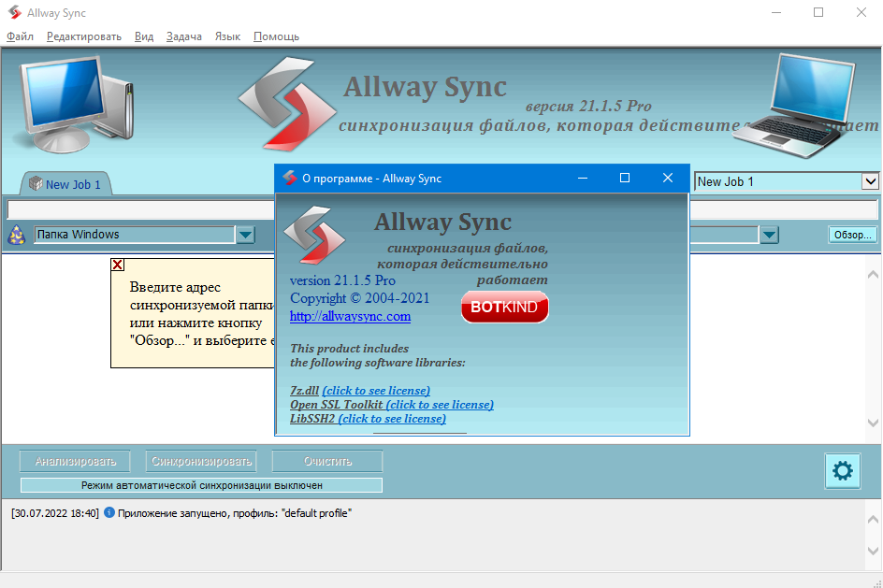Viewport: 883px width, 588px height.
Task: Click the "This product includes" text line
Action: click(x=349, y=349)
